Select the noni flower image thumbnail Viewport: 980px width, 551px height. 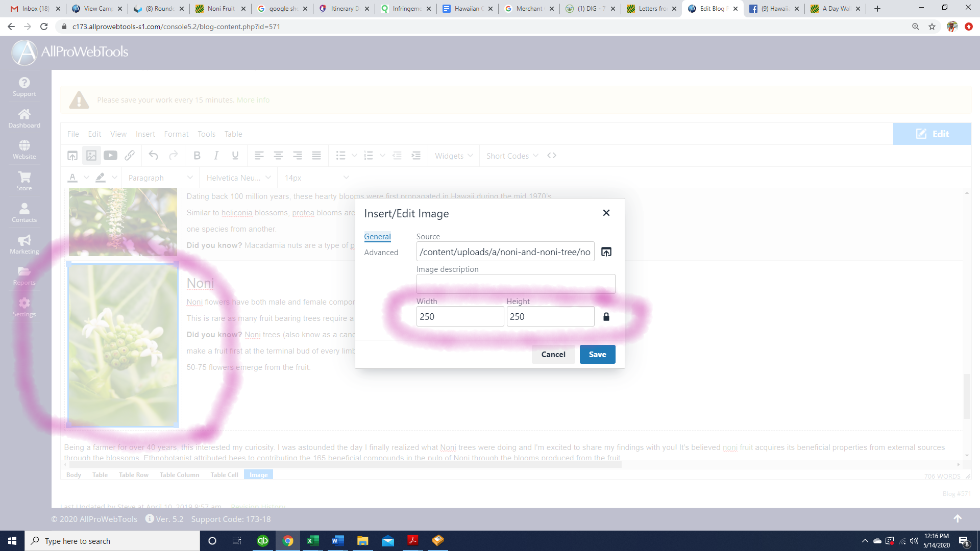point(123,345)
